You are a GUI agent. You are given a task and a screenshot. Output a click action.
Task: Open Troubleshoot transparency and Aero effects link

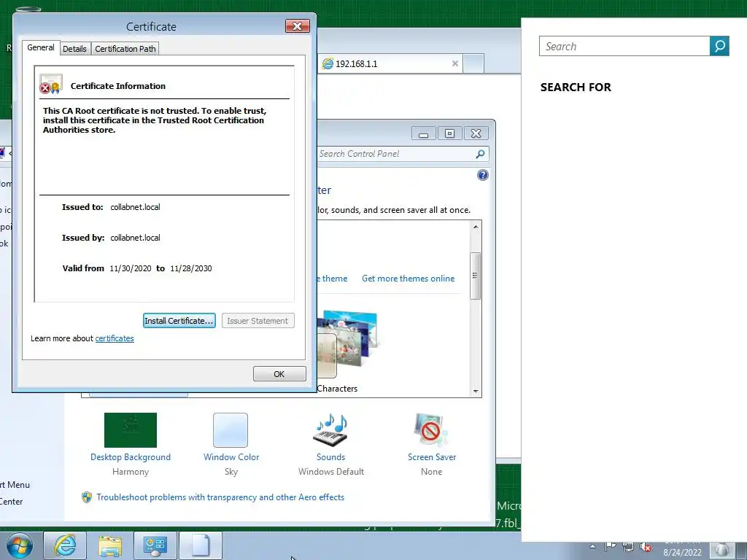pyautogui.click(x=220, y=497)
